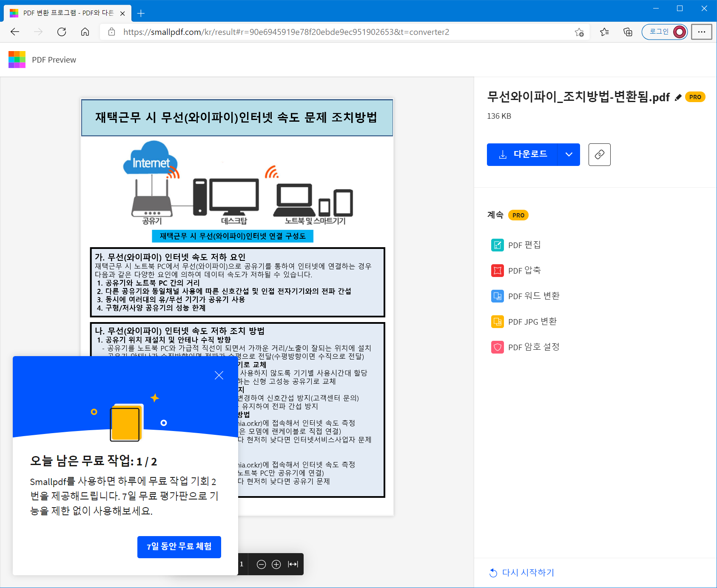Click the 136 KB file size text

(499, 116)
